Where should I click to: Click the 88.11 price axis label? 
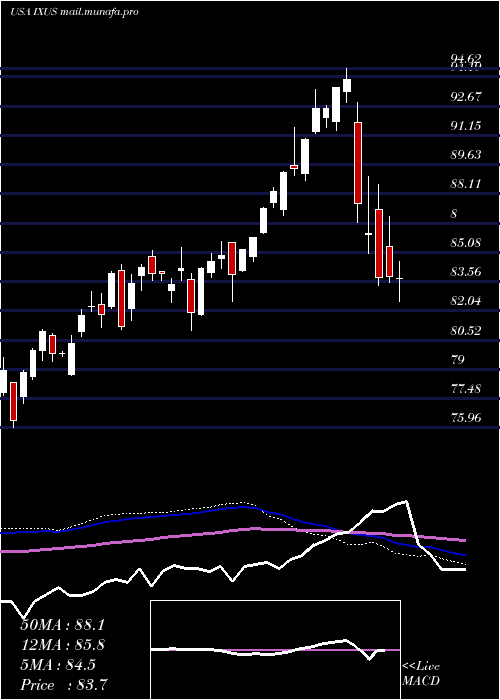pos(466,184)
